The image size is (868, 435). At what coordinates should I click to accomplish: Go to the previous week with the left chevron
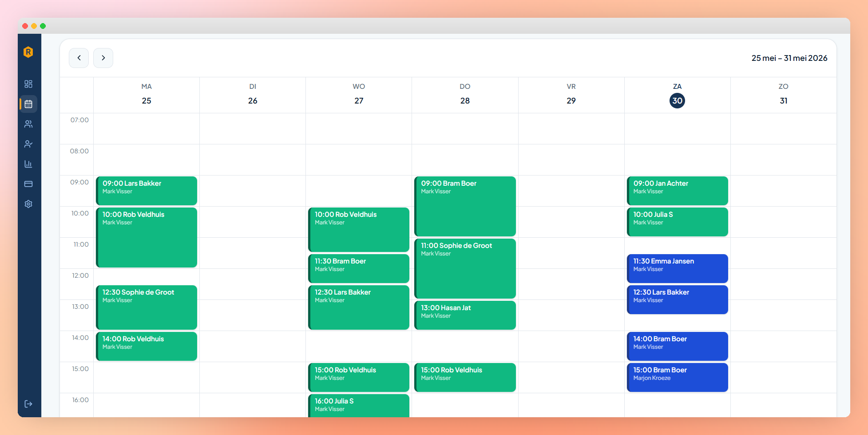79,58
